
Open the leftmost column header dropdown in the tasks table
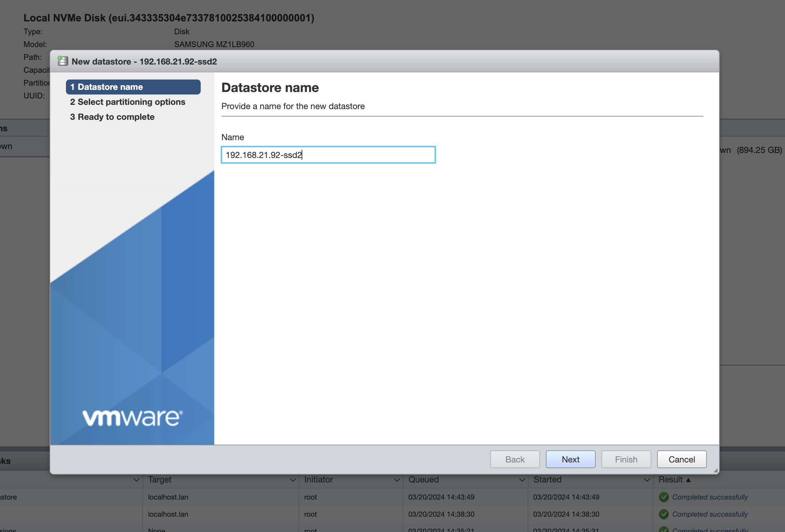[137, 480]
